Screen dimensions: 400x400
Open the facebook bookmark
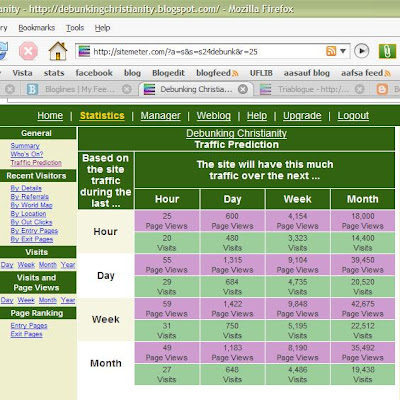tap(94, 73)
